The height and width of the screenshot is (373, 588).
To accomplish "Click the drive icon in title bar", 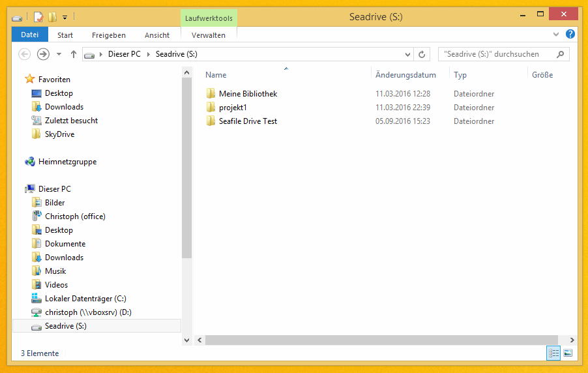I will point(17,18).
